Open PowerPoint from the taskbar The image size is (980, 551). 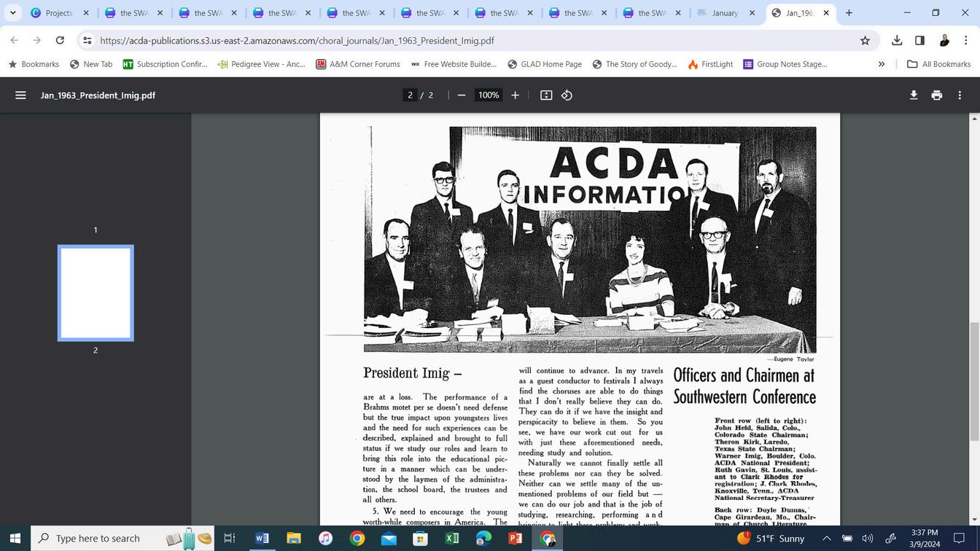515,539
